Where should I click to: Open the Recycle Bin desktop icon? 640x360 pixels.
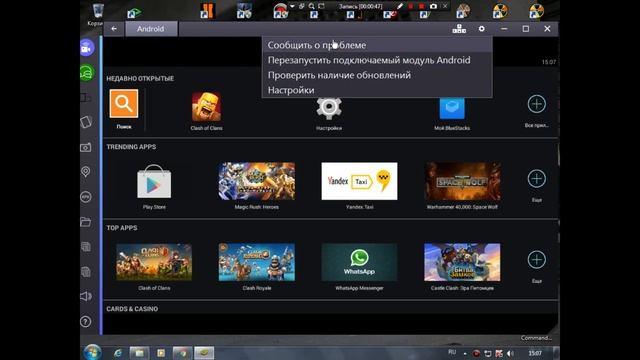(98, 11)
